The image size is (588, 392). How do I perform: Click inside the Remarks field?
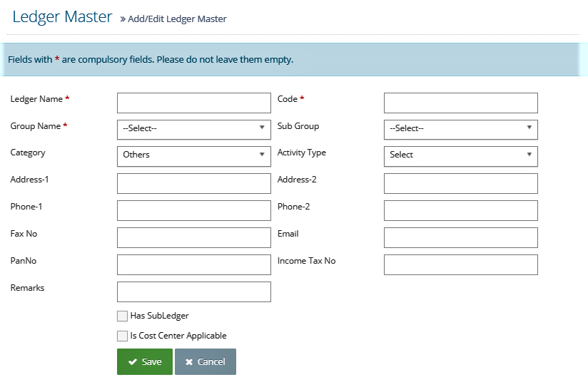194,292
